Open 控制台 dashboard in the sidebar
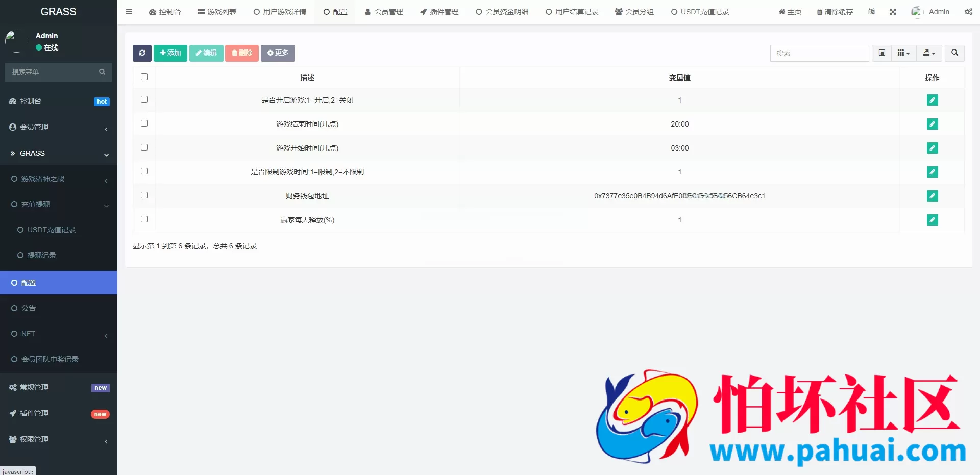This screenshot has width=980, height=475. click(x=59, y=101)
